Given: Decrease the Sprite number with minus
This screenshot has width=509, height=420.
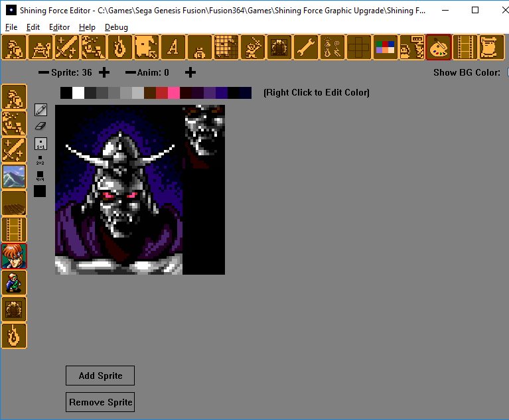Looking at the screenshot, I should coord(44,72).
